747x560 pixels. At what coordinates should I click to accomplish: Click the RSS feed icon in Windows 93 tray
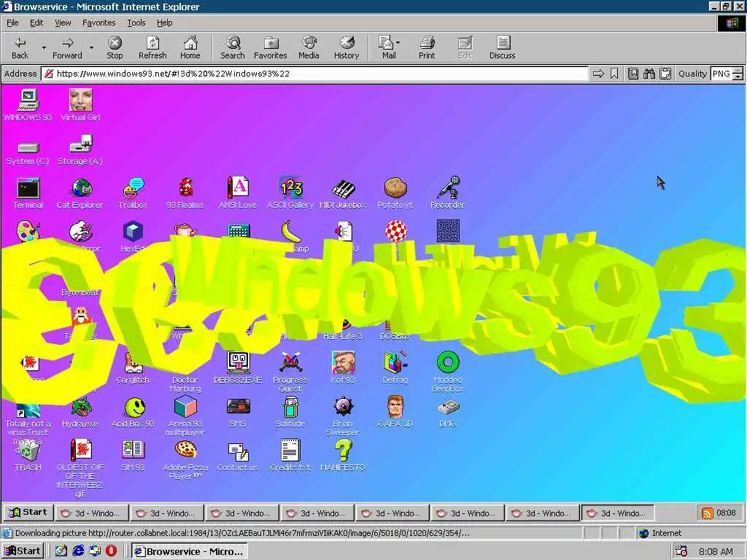708,513
